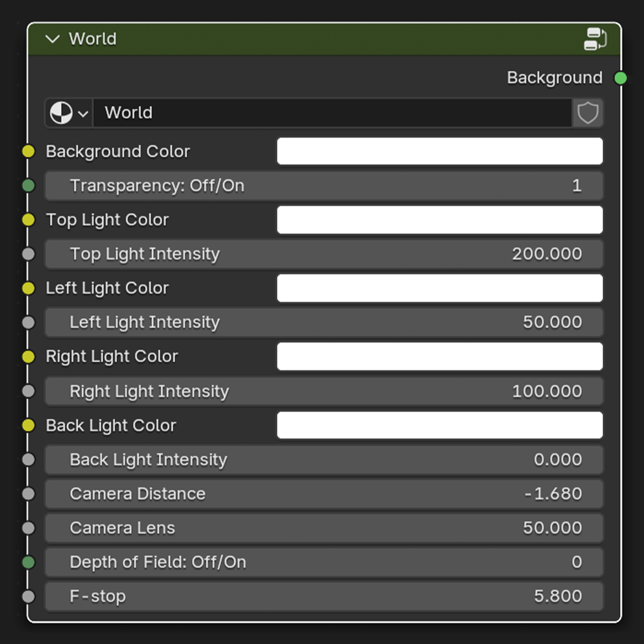This screenshot has width=644, height=644.
Task: Toggle the Transparency: Off/On field
Action: [324, 186]
